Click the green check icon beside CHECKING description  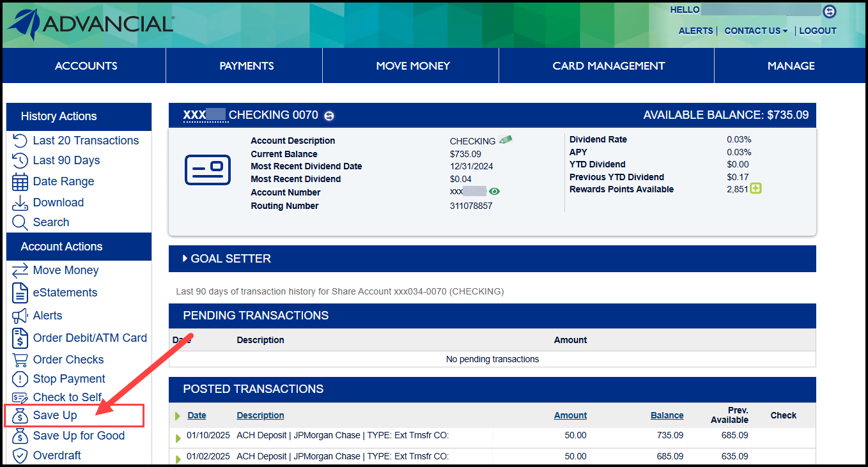pos(506,140)
